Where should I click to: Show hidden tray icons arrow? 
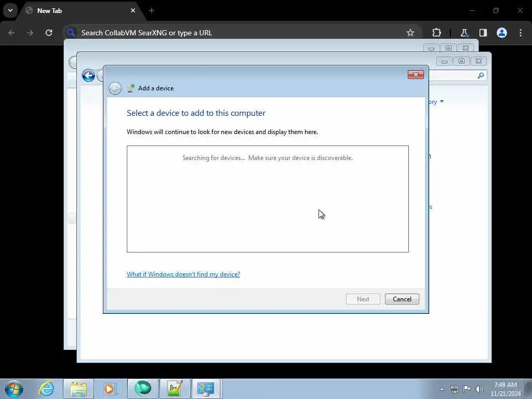(x=442, y=389)
